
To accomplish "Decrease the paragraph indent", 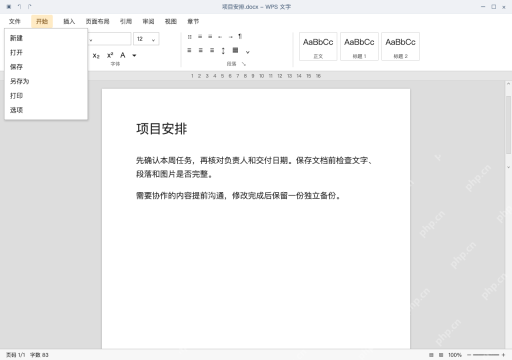I will (x=220, y=37).
